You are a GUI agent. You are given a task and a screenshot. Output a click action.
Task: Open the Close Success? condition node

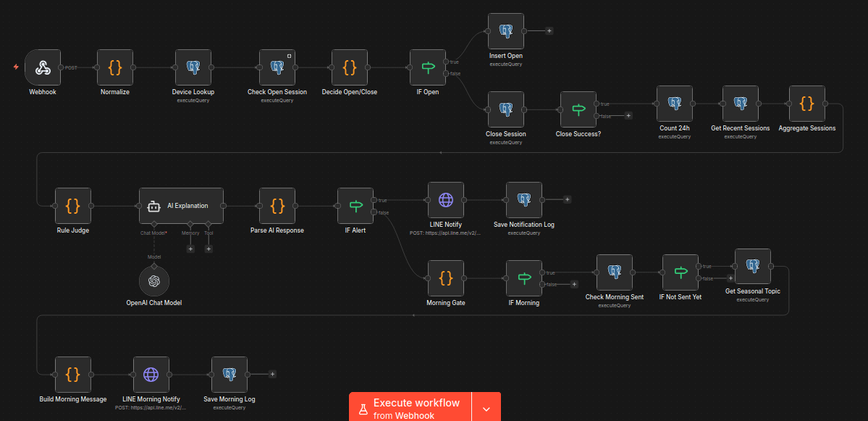click(x=578, y=109)
